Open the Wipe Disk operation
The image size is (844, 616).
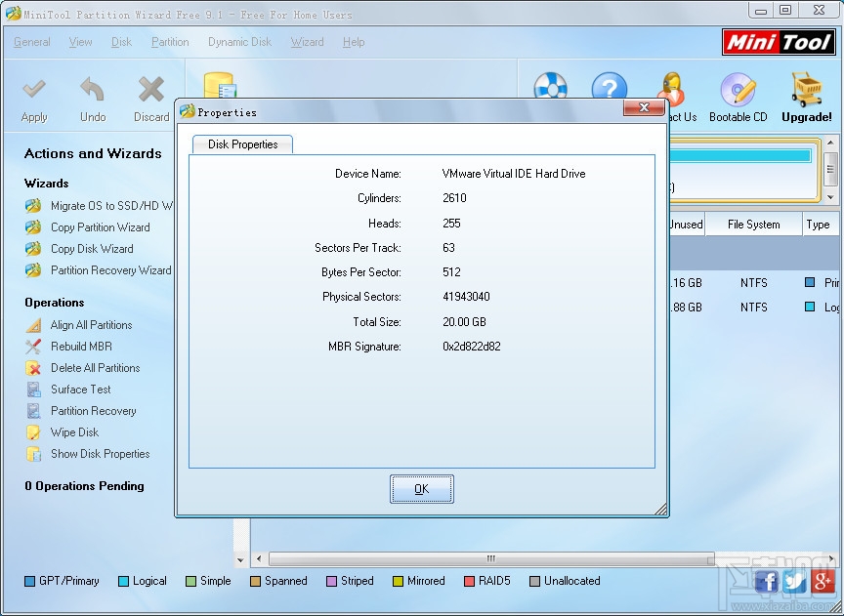pos(68,432)
